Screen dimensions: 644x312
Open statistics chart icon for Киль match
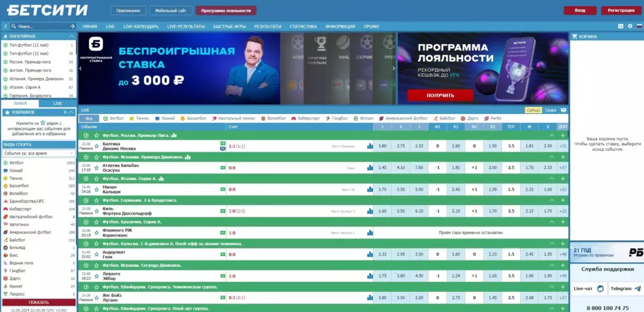pyautogui.click(x=370, y=211)
